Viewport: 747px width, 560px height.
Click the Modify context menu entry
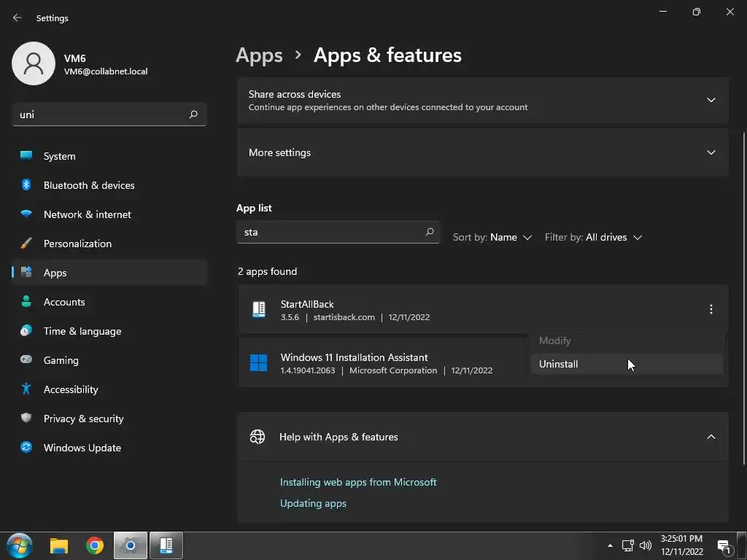coord(555,341)
